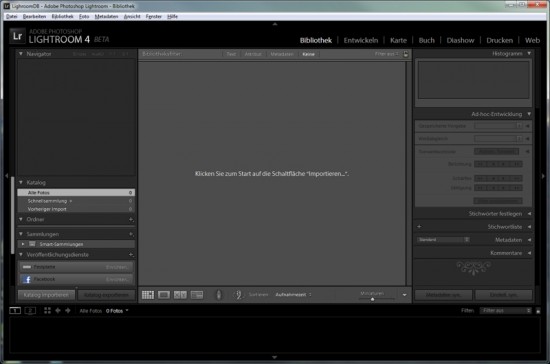Click the Katalog importieren button
The height and width of the screenshot is (364, 550).
click(x=46, y=295)
